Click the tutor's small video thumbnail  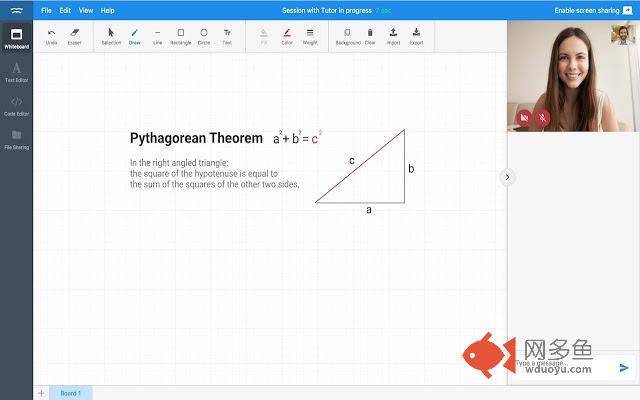[x=623, y=35]
